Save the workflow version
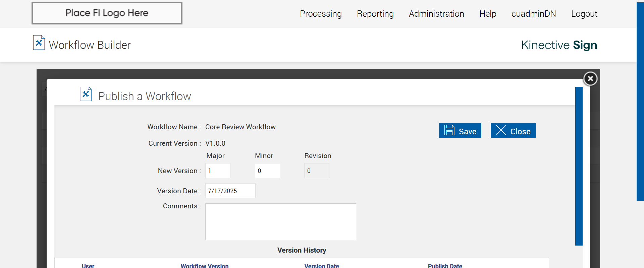 tap(460, 131)
